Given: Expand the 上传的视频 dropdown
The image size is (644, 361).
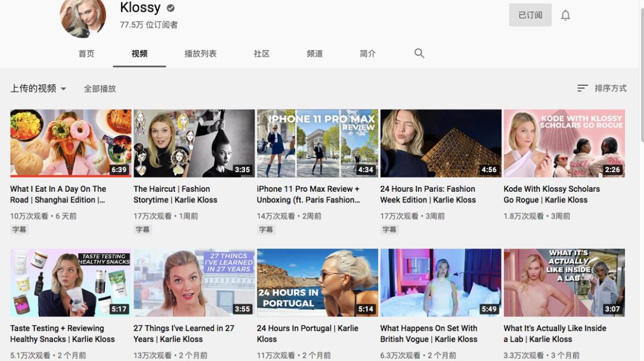Looking at the screenshot, I should click(38, 89).
